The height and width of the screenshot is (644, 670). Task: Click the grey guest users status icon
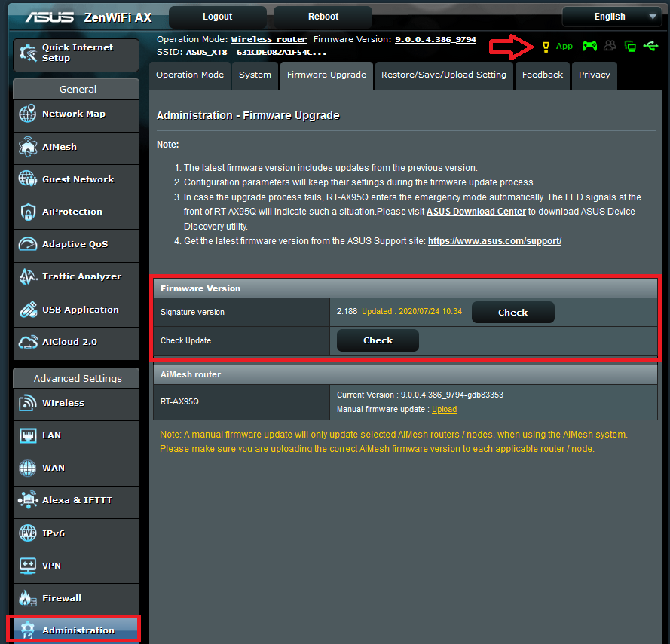(x=610, y=45)
